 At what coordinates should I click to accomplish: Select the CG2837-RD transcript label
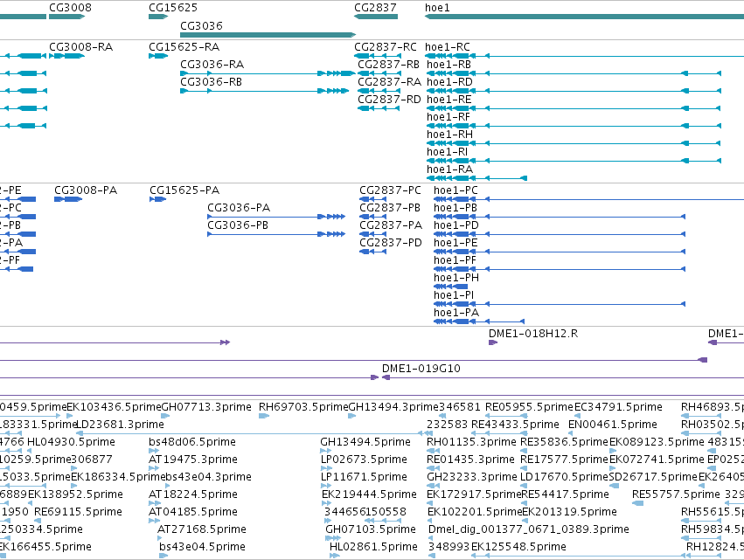pos(389,100)
